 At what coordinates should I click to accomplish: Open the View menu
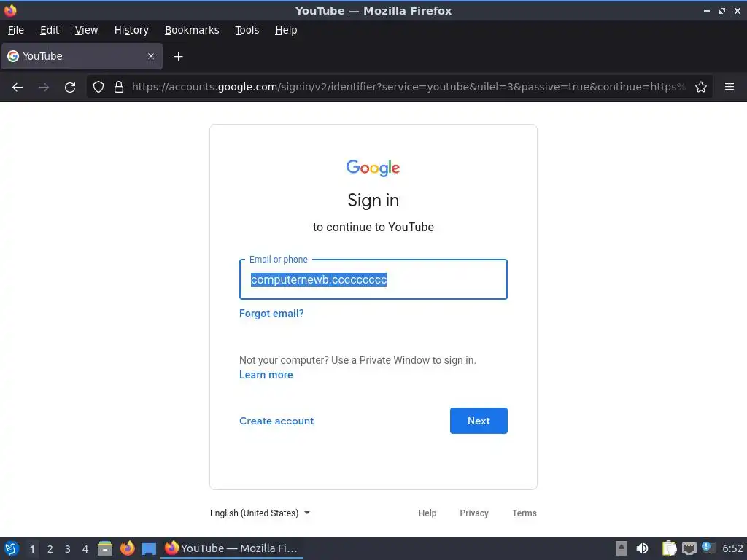point(86,30)
